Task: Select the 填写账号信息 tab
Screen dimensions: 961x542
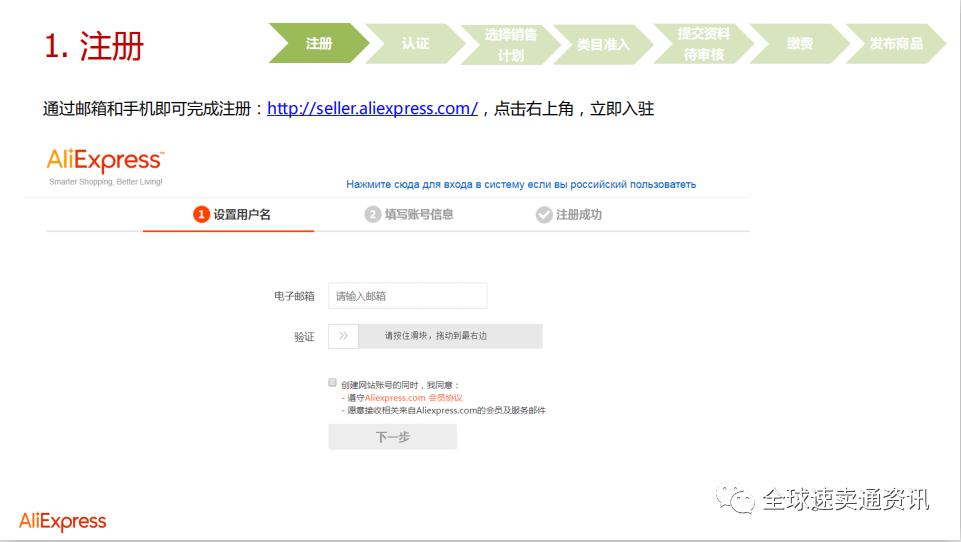Action: pos(409,215)
